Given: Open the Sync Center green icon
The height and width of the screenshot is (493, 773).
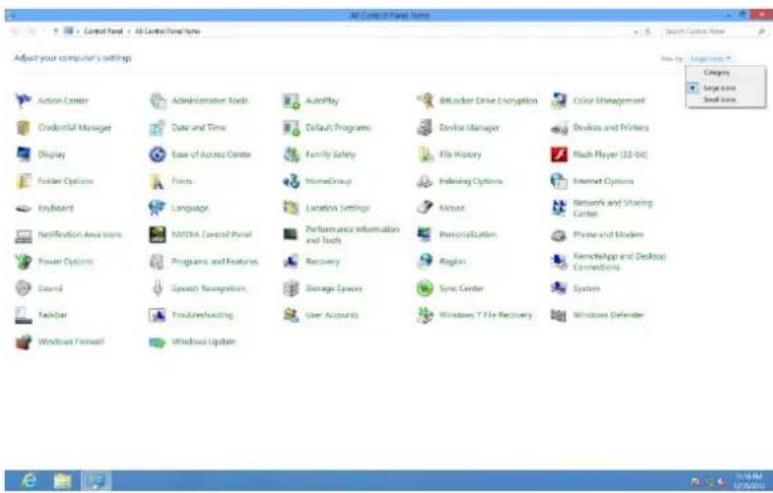Looking at the screenshot, I should point(425,288).
